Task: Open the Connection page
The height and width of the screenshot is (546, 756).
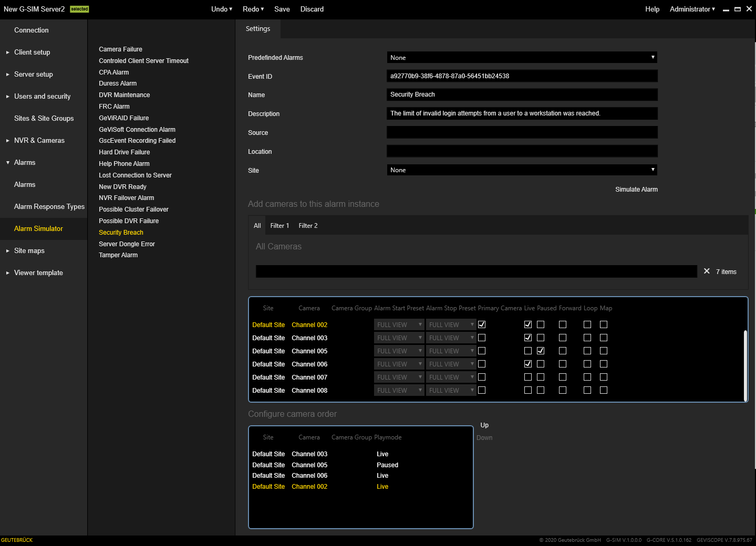Action: click(x=32, y=30)
